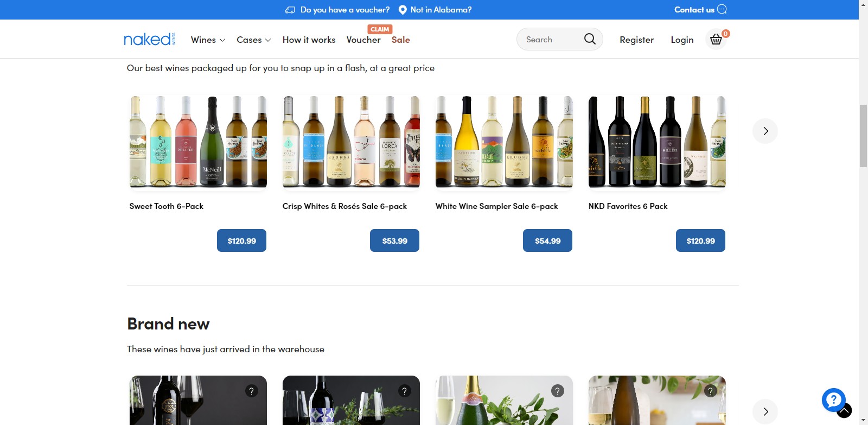Show next wine packs with carousel arrow

tap(765, 131)
